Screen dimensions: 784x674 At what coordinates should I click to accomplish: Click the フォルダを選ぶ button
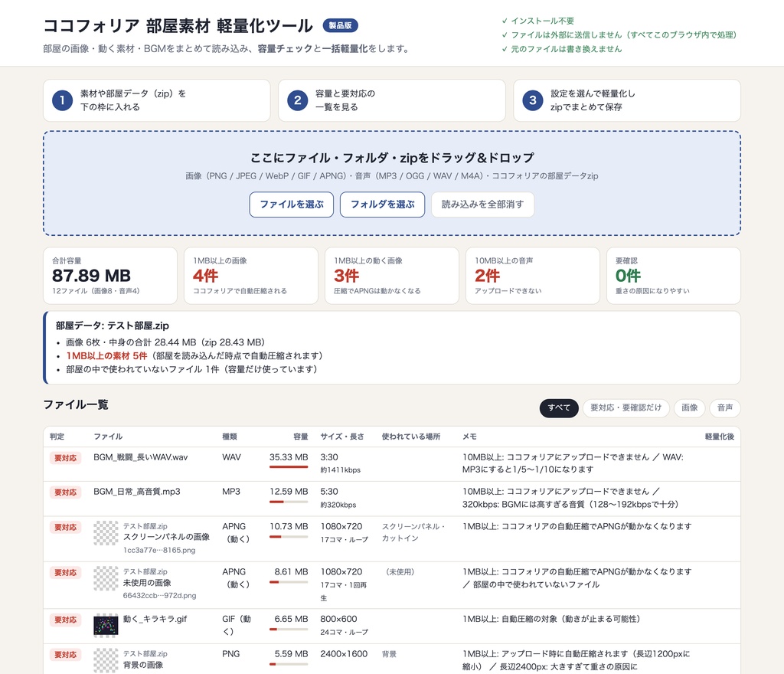click(383, 204)
